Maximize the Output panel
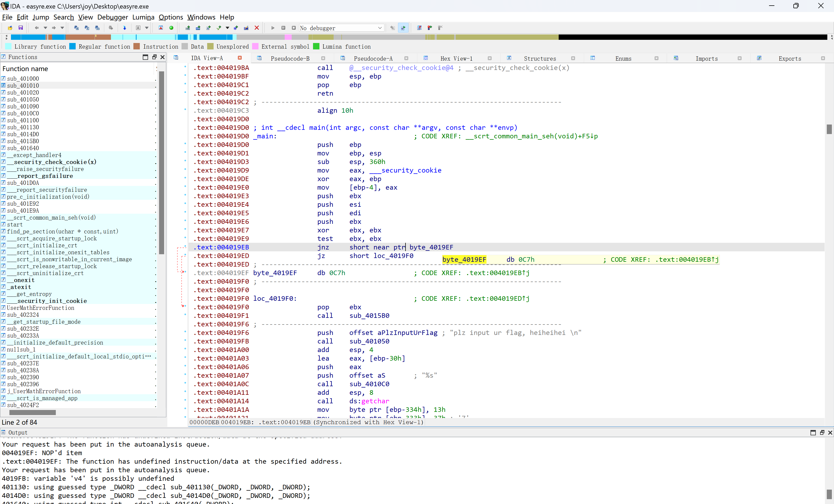Image resolution: width=834 pixels, height=504 pixels. (x=813, y=433)
